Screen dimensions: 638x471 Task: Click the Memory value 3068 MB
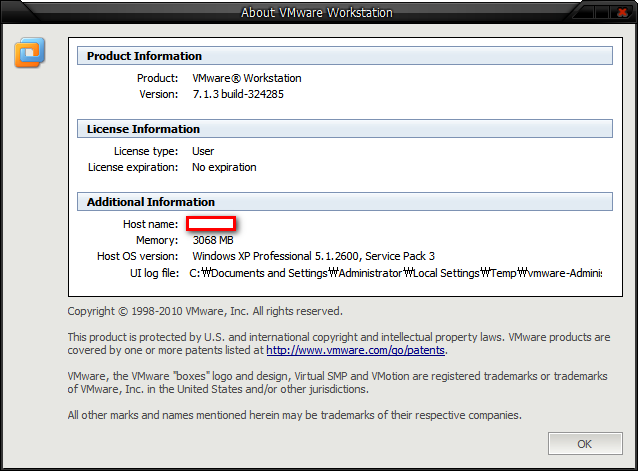coord(213,240)
